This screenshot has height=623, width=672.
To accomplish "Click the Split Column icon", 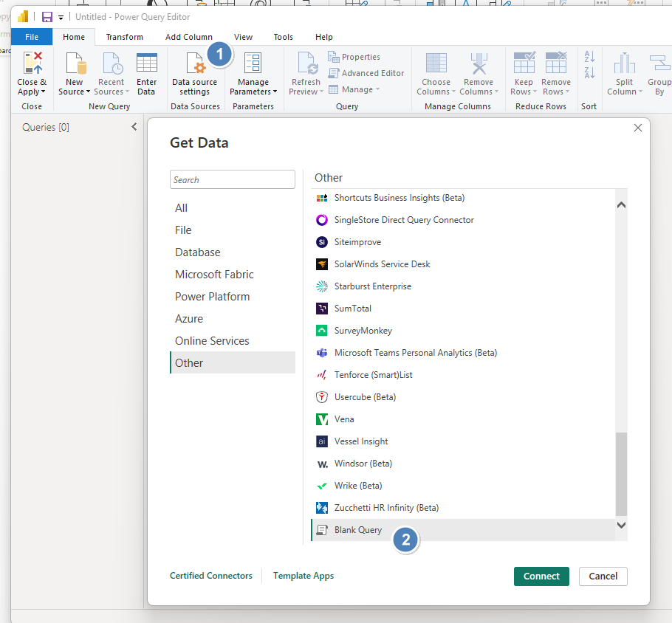I will pos(624,63).
